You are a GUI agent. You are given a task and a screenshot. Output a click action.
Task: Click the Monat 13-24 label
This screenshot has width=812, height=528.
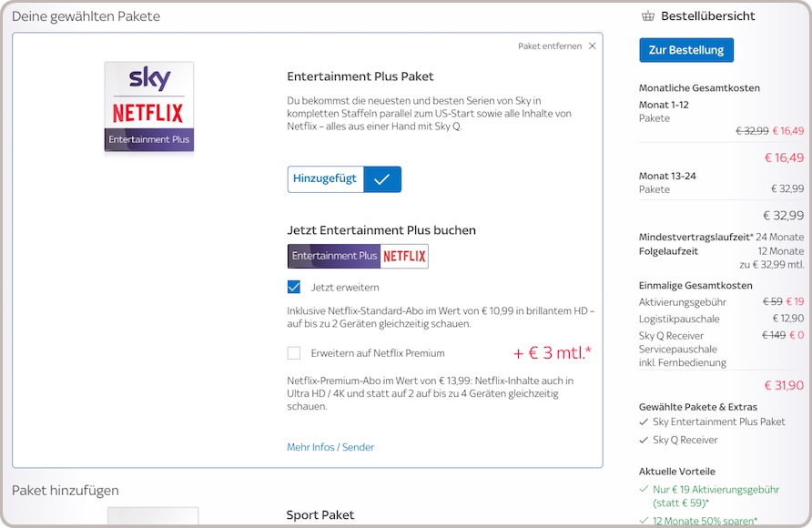click(667, 176)
